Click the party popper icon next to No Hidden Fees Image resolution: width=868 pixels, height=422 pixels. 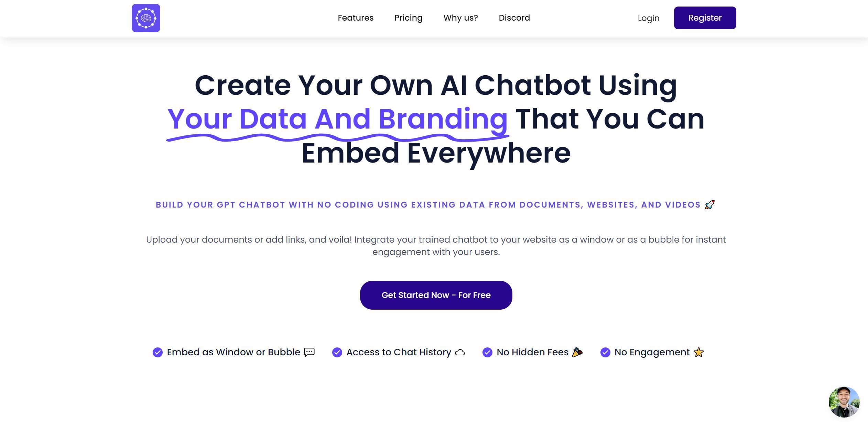(x=577, y=352)
